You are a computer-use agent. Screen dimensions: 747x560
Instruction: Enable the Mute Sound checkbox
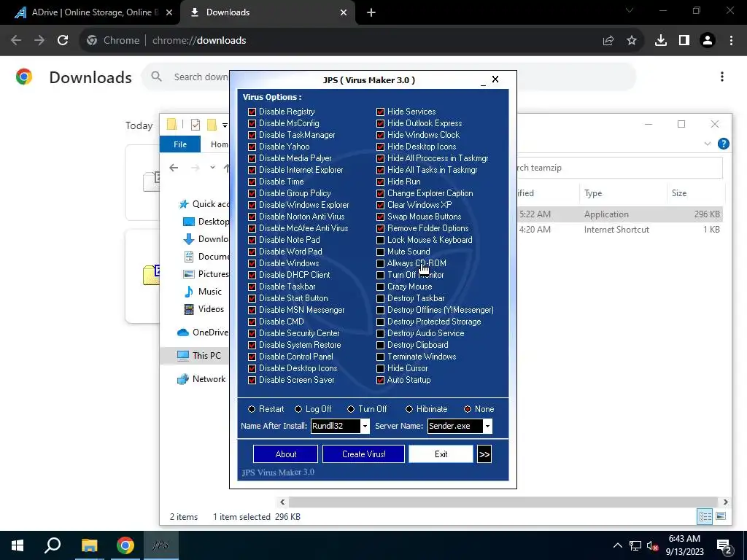[380, 252]
